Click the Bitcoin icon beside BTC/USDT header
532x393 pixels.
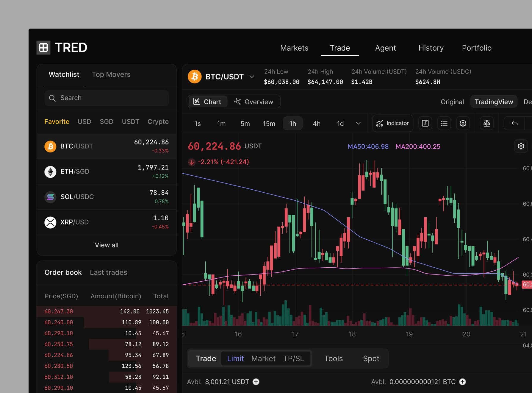point(195,77)
